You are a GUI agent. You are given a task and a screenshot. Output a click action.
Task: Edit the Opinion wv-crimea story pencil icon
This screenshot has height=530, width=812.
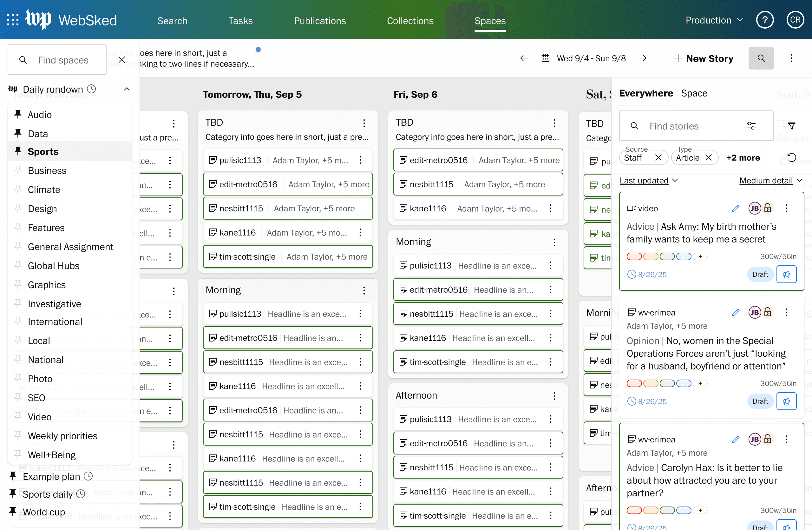(736, 312)
